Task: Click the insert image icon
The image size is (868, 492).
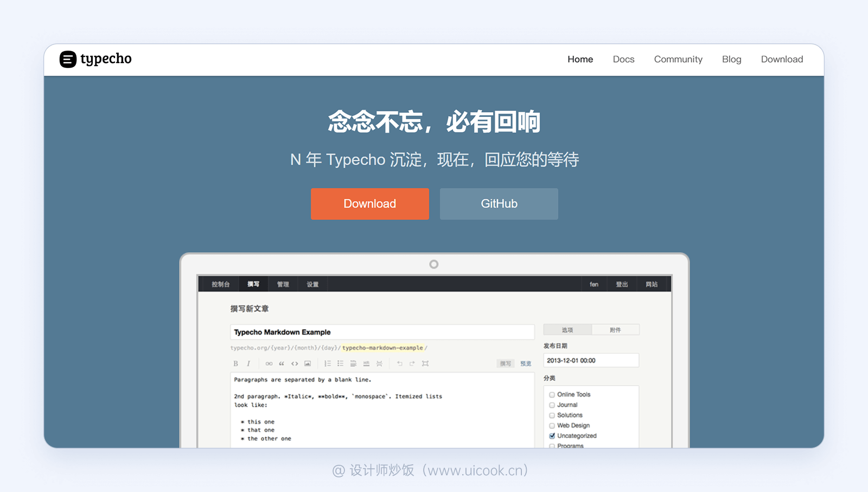Action: [x=308, y=363]
